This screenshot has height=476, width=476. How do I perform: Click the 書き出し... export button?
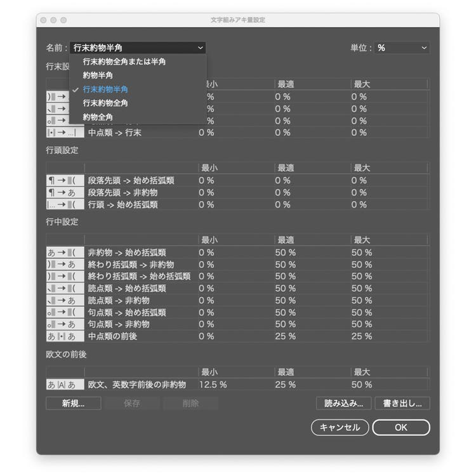(x=402, y=403)
